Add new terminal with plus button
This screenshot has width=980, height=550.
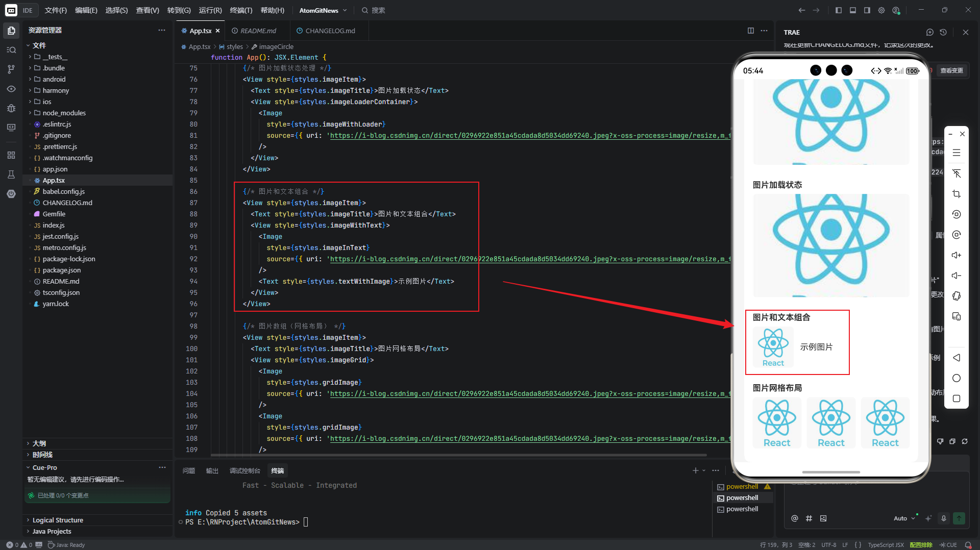pyautogui.click(x=695, y=470)
